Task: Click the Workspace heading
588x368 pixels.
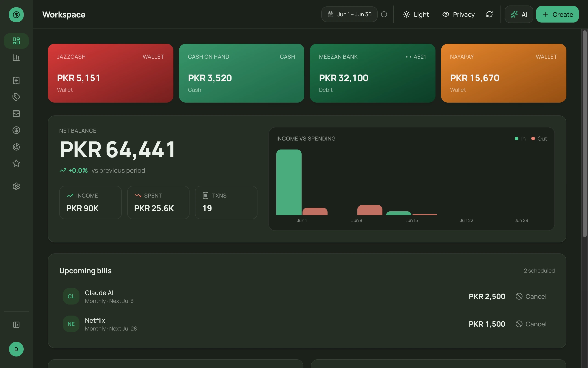Action: 64,14
